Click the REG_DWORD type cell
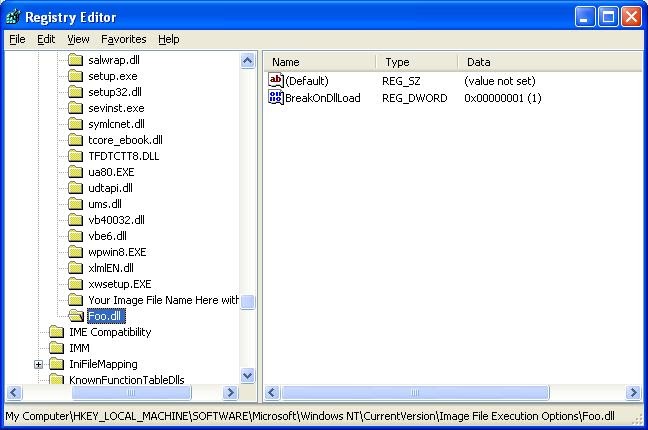Screen dimensions: 648x430 [x=415, y=98]
